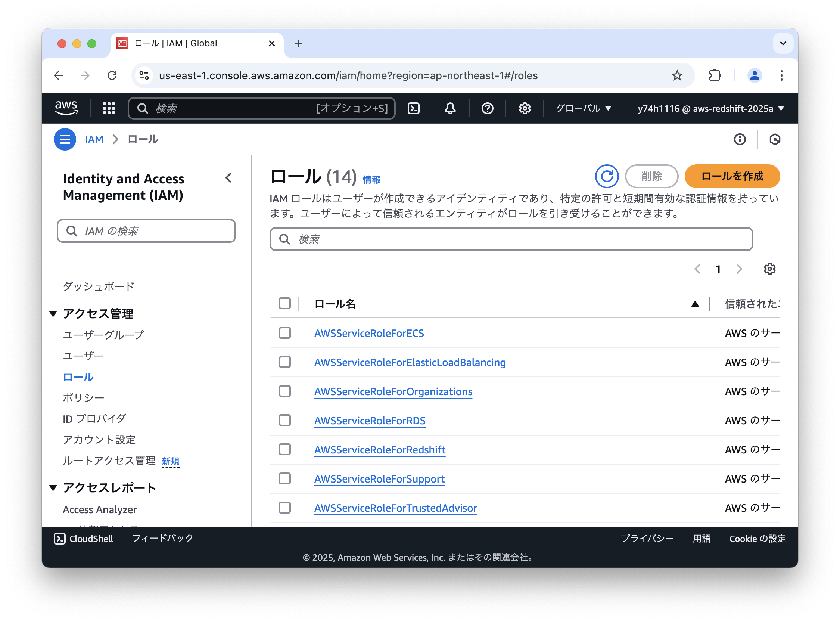The height and width of the screenshot is (623, 840).
Task: Expand the account menu y74h1116
Action: [710, 109]
